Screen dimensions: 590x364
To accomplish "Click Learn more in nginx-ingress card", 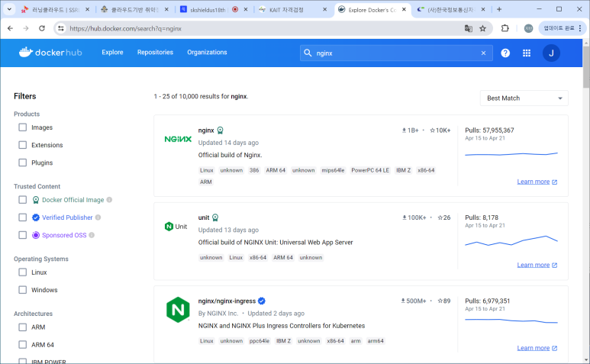I will click(x=537, y=348).
